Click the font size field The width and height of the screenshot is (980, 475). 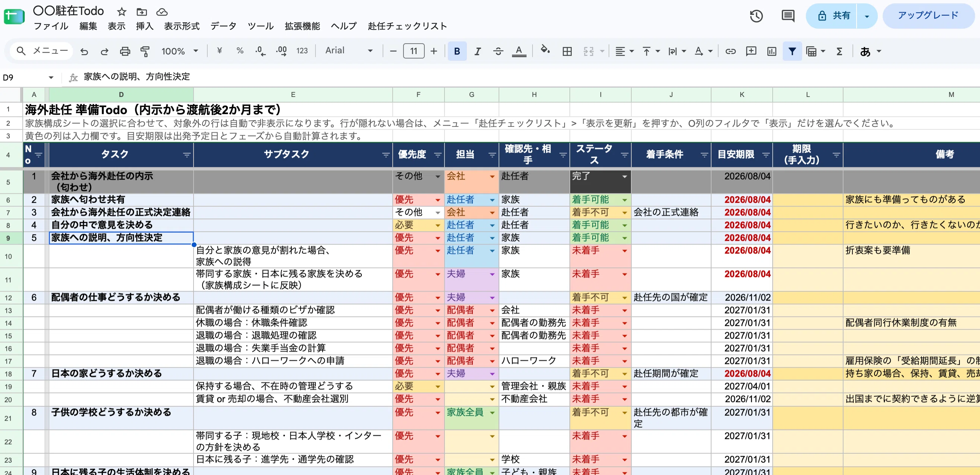pos(414,51)
